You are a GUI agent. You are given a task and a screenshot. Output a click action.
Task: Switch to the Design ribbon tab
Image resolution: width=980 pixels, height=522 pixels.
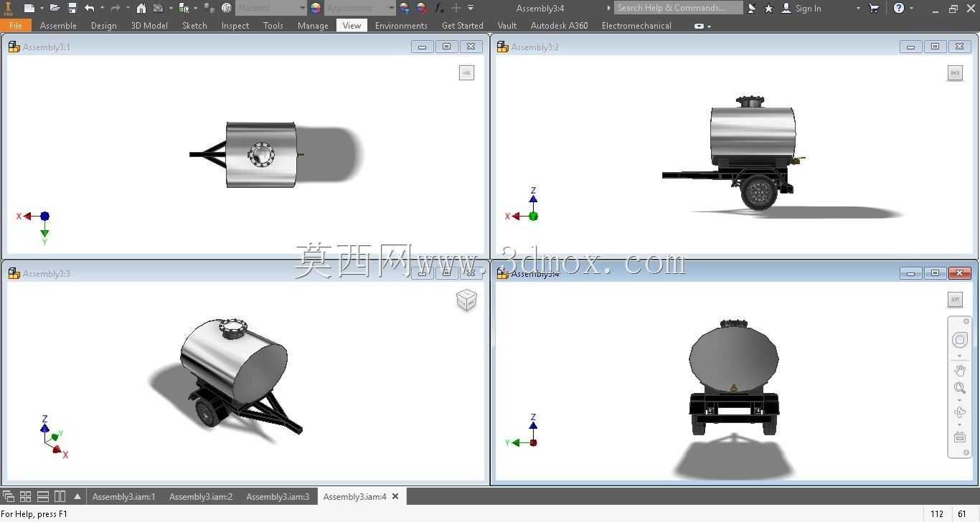(103, 25)
